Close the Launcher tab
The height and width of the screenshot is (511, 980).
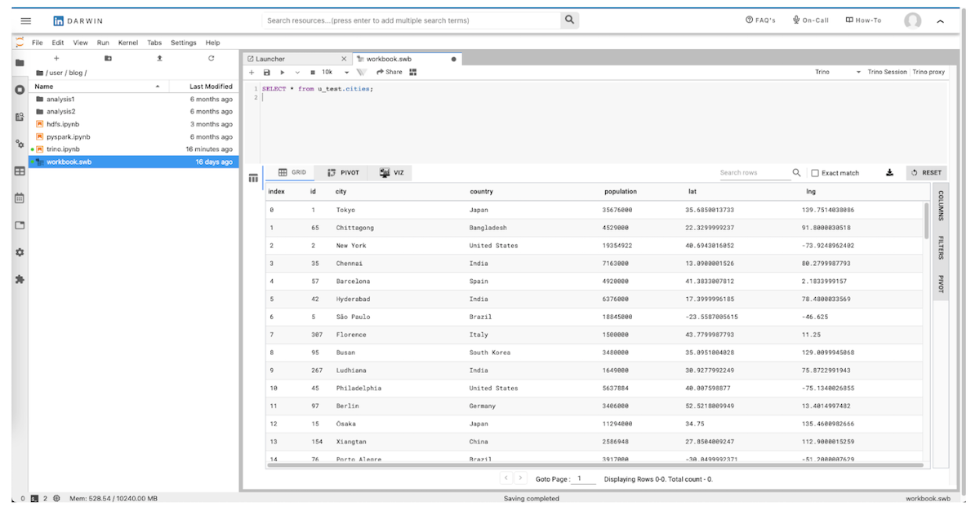(344, 59)
